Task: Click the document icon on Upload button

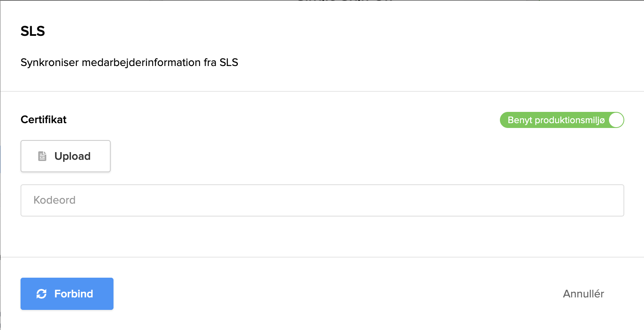Action: (42, 156)
